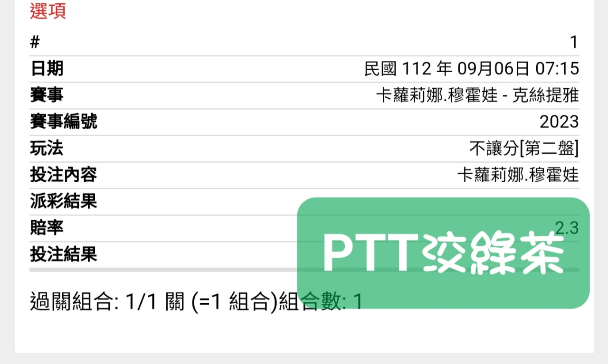Viewport: 608px width, 364px height.
Task: Click match name 卡蘿莉娜.穆霍娃 - 克絲提雅
Action: pos(477,95)
